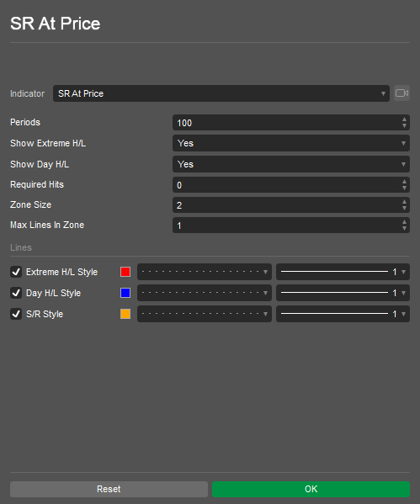
Task: Click the Reset button
Action: [x=109, y=489]
